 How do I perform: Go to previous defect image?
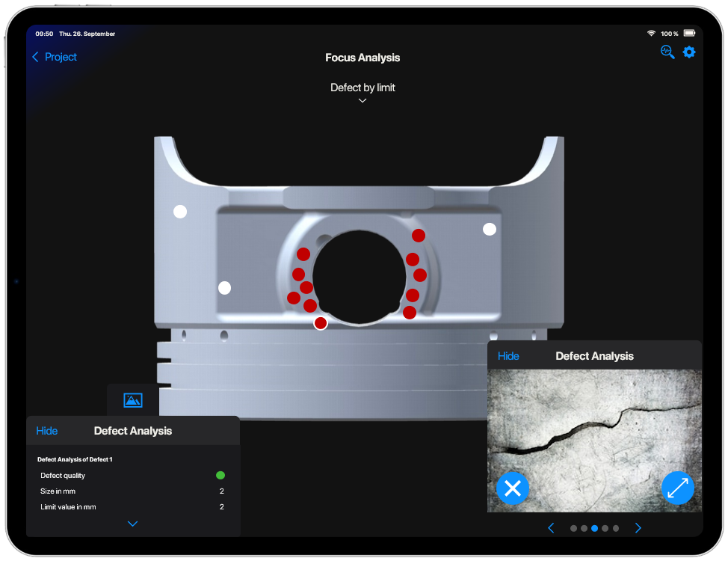(x=551, y=528)
